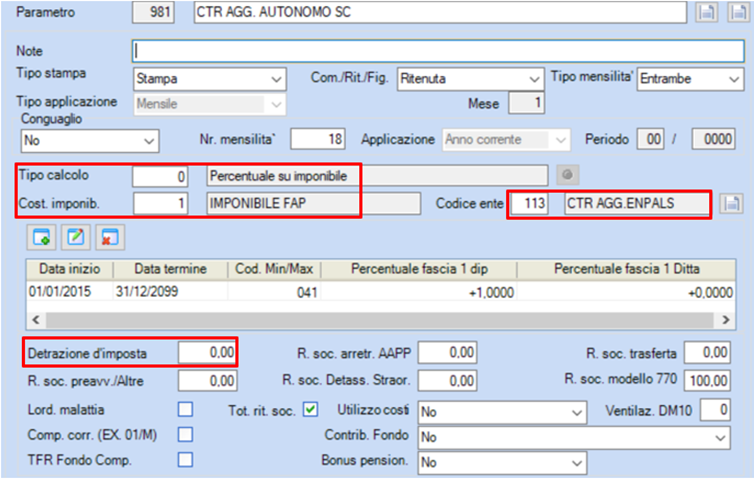Click the R. soc. trasferta field
The image size is (754, 479).
(707, 353)
